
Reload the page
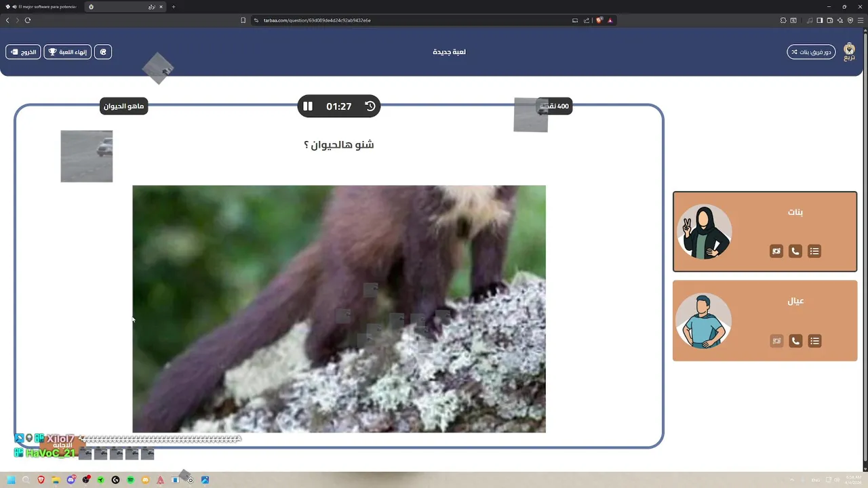click(28, 20)
